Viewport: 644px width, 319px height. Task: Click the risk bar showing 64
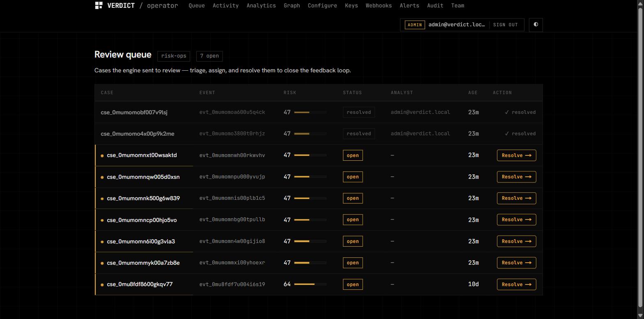point(310,284)
